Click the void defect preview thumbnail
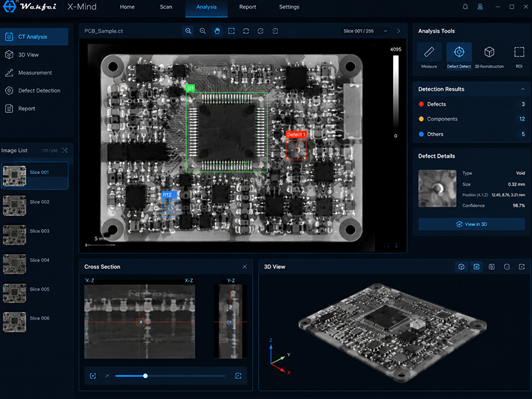 click(437, 188)
